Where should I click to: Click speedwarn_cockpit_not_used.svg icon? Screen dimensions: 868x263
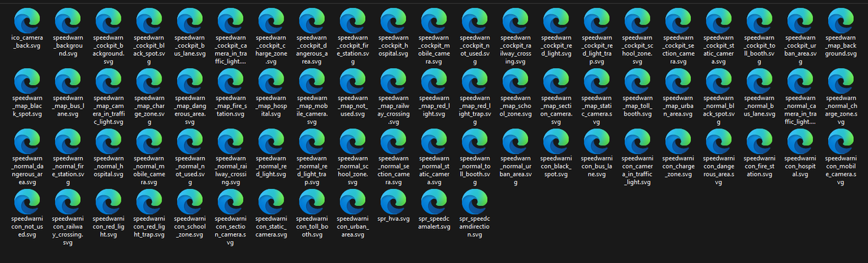tap(475, 20)
